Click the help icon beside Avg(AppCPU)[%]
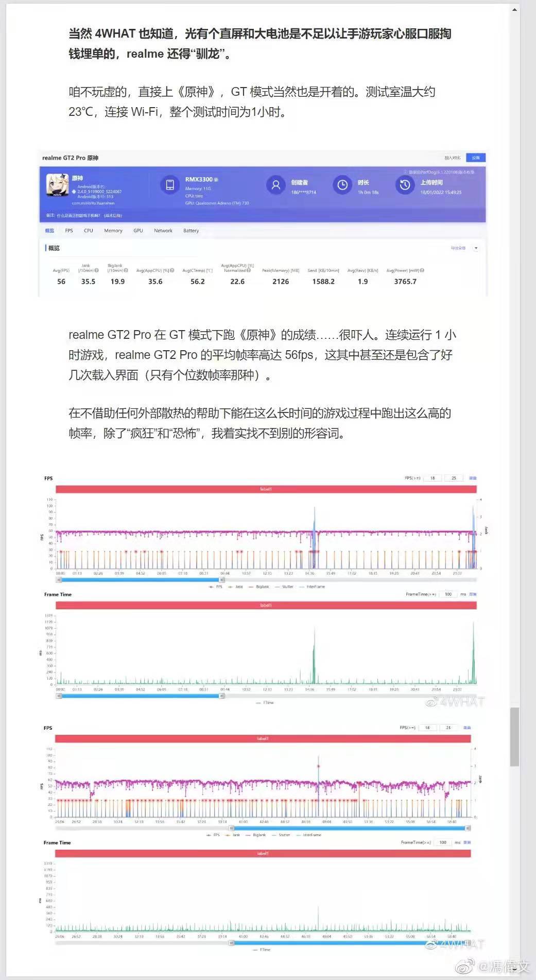 coord(172,270)
